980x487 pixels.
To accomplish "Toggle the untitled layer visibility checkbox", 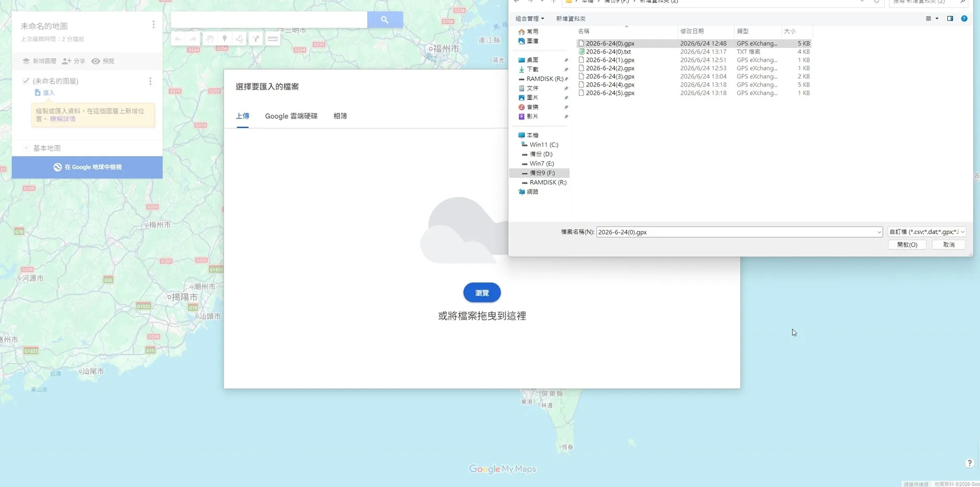I will (26, 81).
